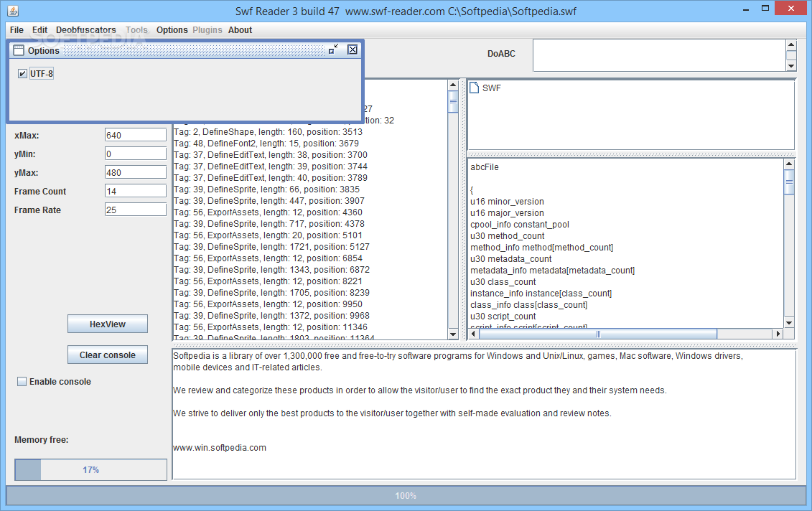812x511 pixels.
Task: Click 'u16 major_version' line
Action: point(507,212)
